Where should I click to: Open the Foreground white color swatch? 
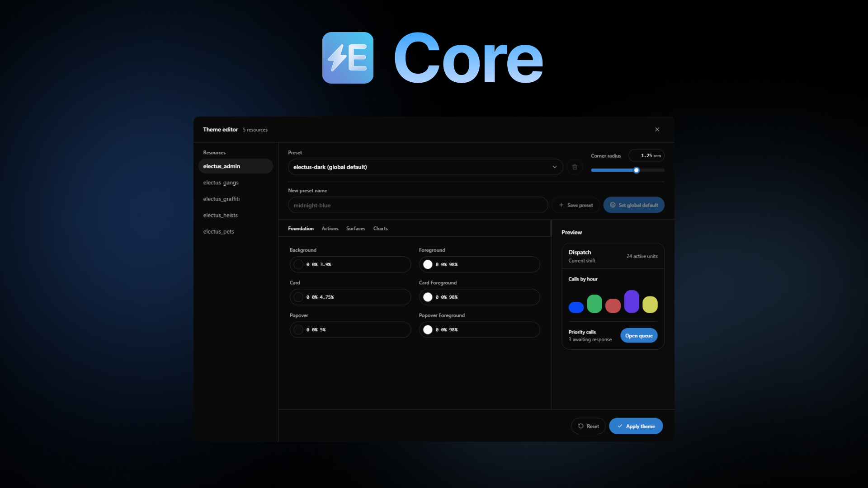click(428, 265)
